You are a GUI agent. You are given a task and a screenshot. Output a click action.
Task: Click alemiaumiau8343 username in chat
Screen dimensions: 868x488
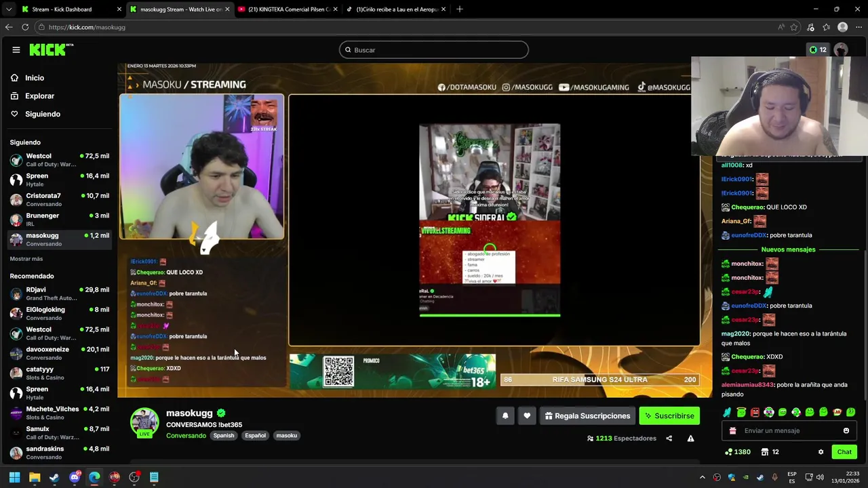[747, 385]
